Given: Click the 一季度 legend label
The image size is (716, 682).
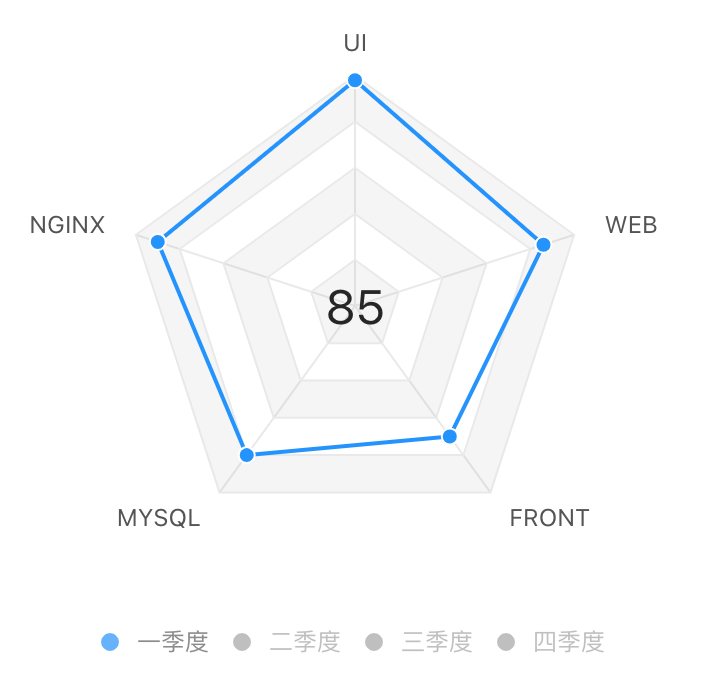Looking at the screenshot, I should click(x=173, y=642).
